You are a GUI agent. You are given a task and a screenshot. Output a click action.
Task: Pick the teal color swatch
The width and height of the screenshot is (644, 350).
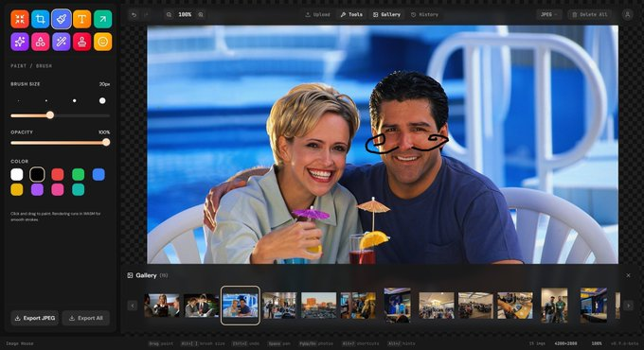pyautogui.click(x=78, y=189)
